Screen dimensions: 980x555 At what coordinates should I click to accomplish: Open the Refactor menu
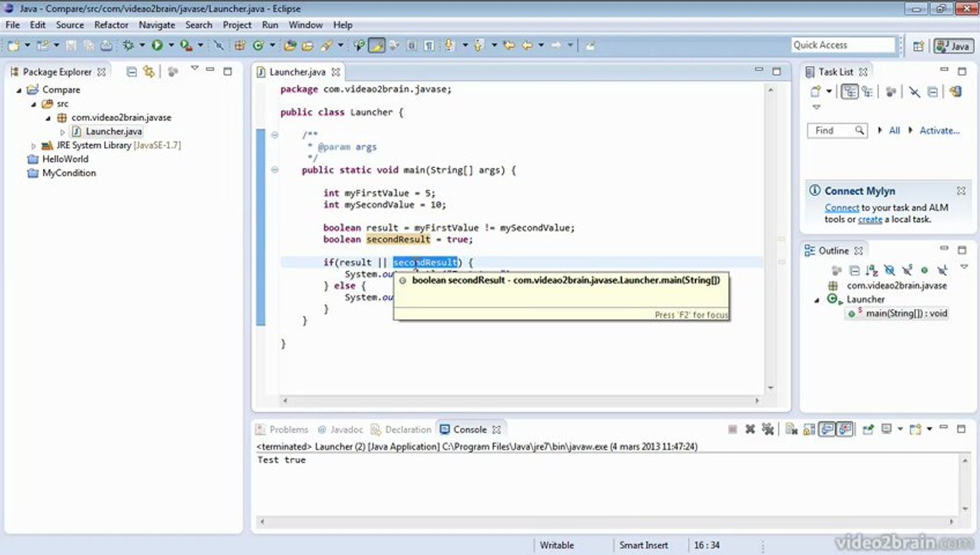pyautogui.click(x=112, y=25)
